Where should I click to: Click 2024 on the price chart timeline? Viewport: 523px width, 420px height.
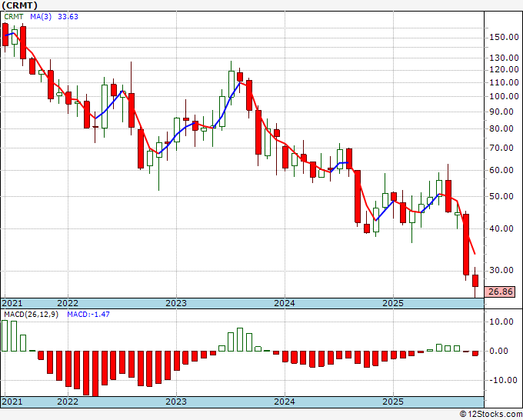285,303
